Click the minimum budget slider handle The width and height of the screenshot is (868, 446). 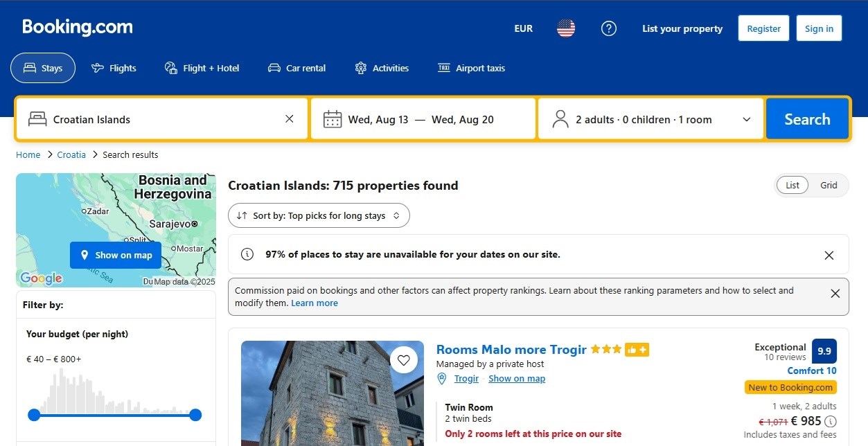tap(34, 415)
